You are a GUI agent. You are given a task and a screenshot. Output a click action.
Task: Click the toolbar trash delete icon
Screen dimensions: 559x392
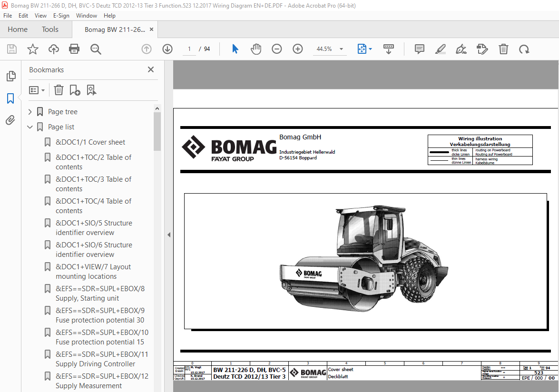pos(503,49)
